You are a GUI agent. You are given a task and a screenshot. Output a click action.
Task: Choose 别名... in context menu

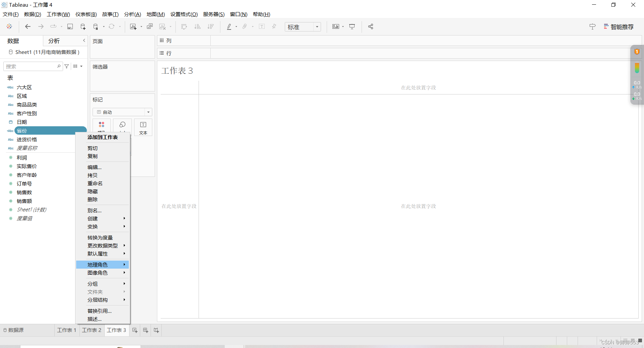point(103,210)
